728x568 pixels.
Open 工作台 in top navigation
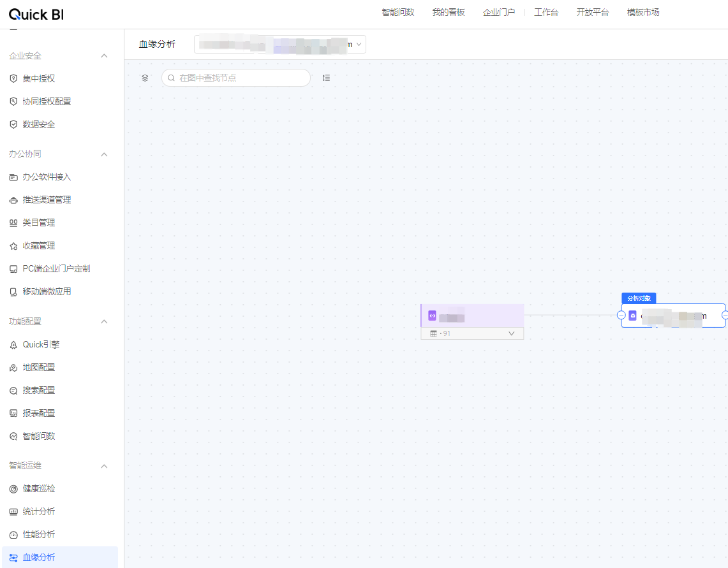(x=546, y=12)
